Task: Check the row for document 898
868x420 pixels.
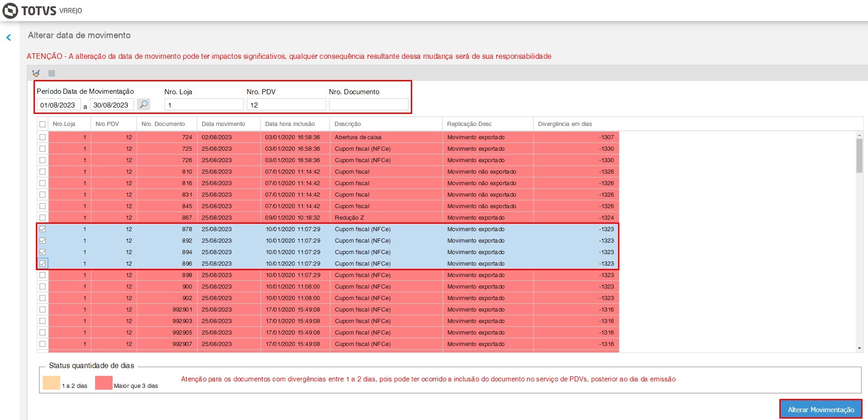Action: (43, 275)
